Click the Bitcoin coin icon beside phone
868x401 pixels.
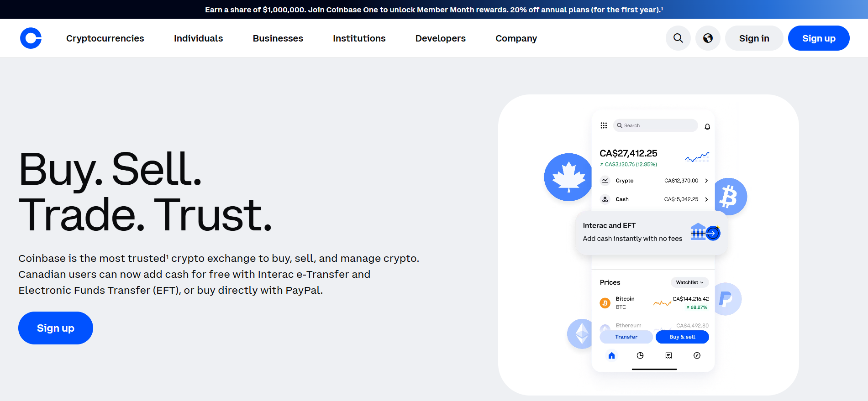pyautogui.click(x=731, y=197)
